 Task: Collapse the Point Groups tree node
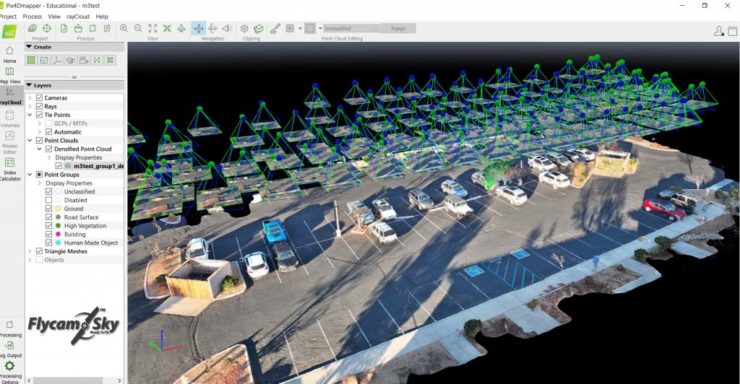click(x=30, y=175)
